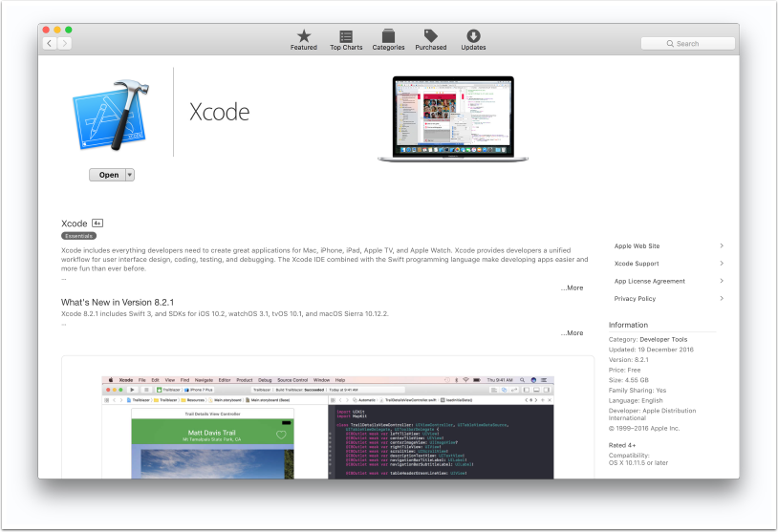Click the Xcode title heading
Image resolution: width=778 pixels, height=532 pixels.
click(x=219, y=112)
